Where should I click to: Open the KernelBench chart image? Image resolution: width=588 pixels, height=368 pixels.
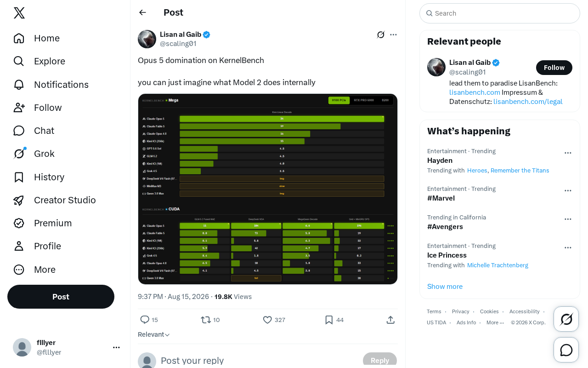point(268,189)
